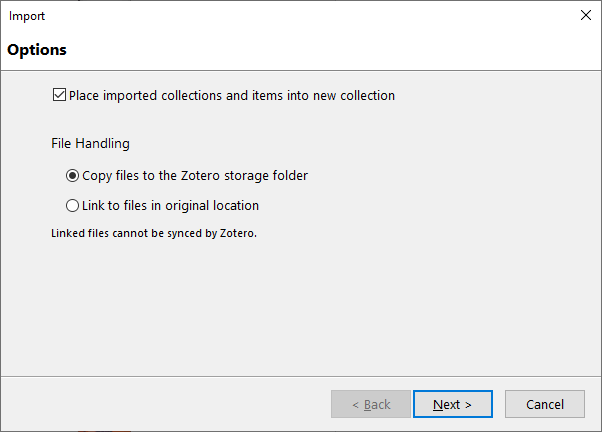Click the checkmark box beside new collection option

click(x=59, y=96)
